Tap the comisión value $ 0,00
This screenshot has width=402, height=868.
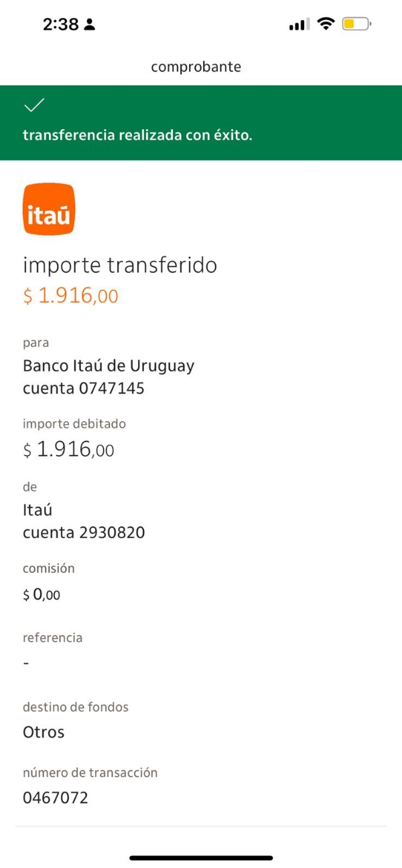point(42,594)
